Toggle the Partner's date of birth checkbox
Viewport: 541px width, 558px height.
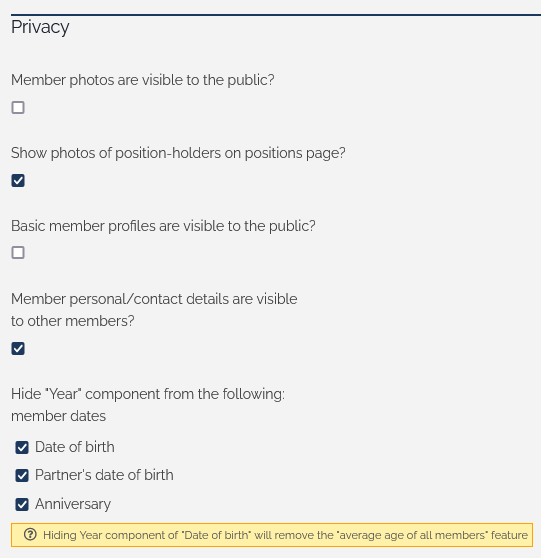(22, 475)
